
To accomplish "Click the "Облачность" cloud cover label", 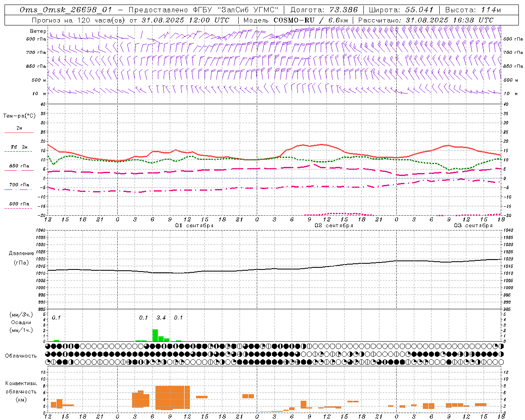I will [21, 356].
